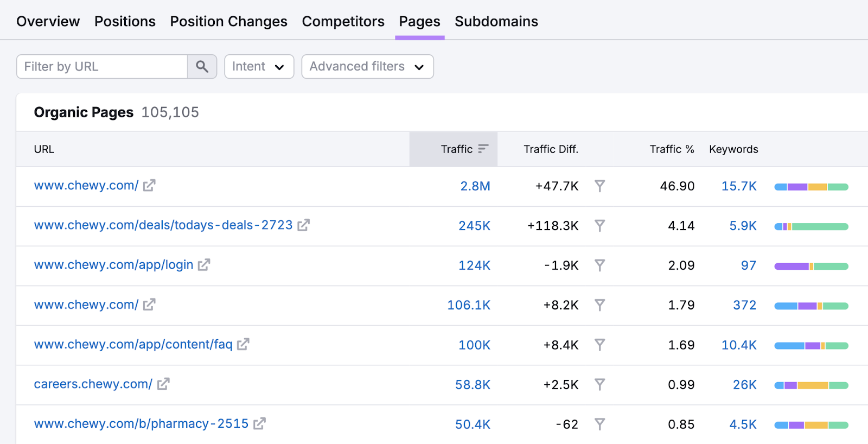The height and width of the screenshot is (444, 868).
Task: Click the 58.8K traffic value
Action: pyautogui.click(x=473, y=385)
